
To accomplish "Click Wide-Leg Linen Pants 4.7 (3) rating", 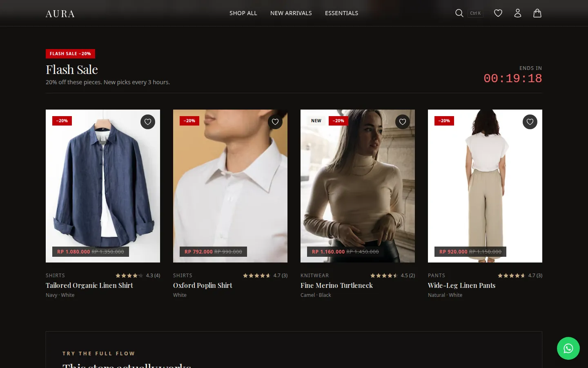I will click(520, 276).
